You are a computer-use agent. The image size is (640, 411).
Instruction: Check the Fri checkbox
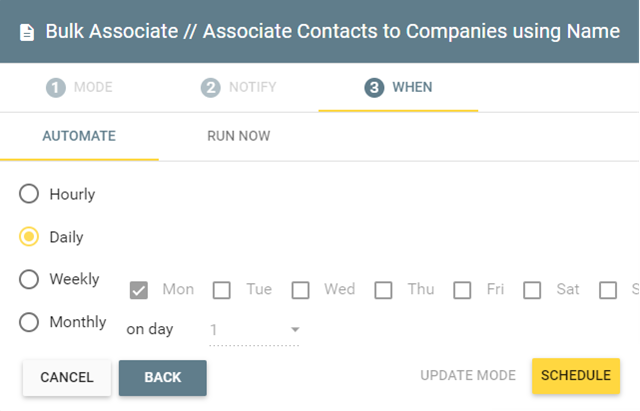(462, 290)
